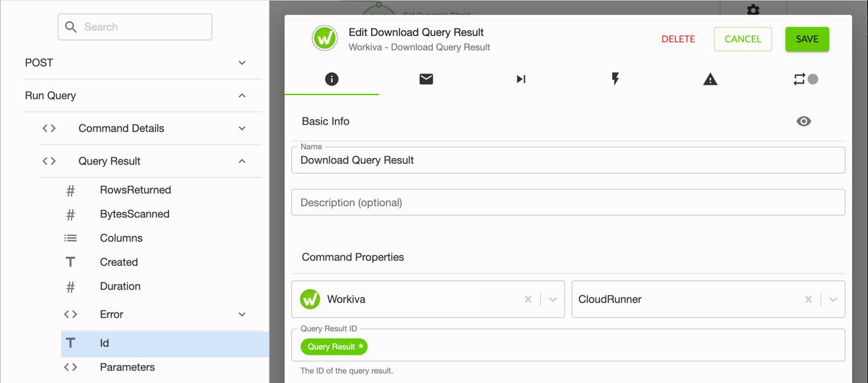Select Parameters in the tree

(x=127, y=368)
